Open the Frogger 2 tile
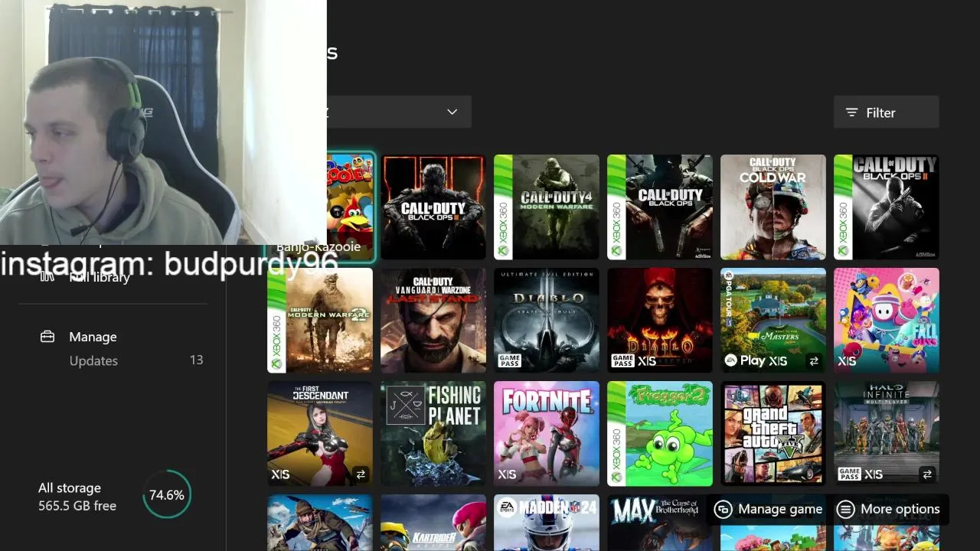Image resolution: width=980 pixels, height=551 pixels. 660,434
